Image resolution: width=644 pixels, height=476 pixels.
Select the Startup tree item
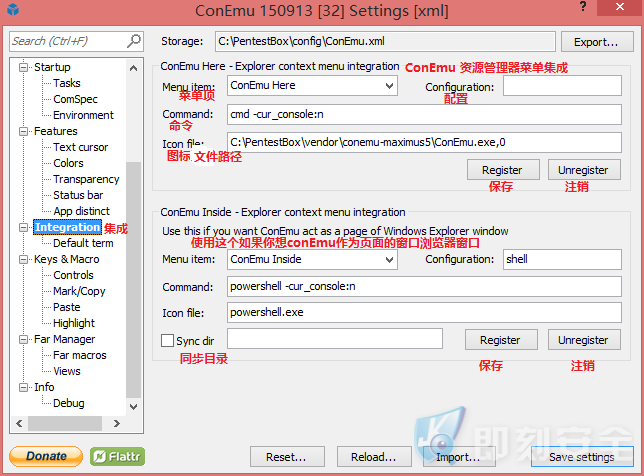[x=52, y=67]
